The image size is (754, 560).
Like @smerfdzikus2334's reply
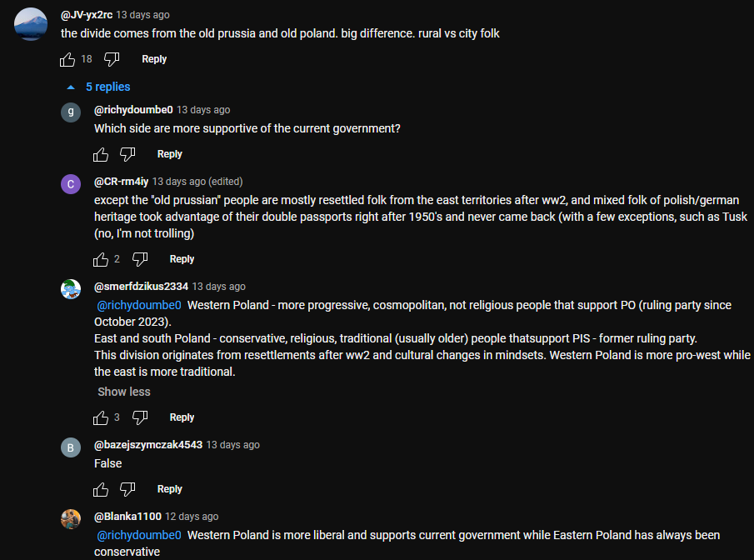coord(101,417)
